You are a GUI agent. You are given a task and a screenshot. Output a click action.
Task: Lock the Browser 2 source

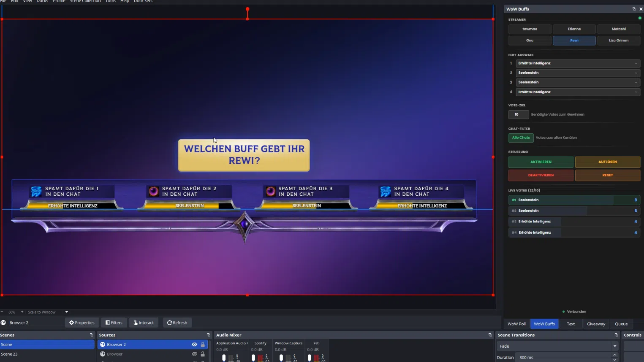[x=203, y=345]
